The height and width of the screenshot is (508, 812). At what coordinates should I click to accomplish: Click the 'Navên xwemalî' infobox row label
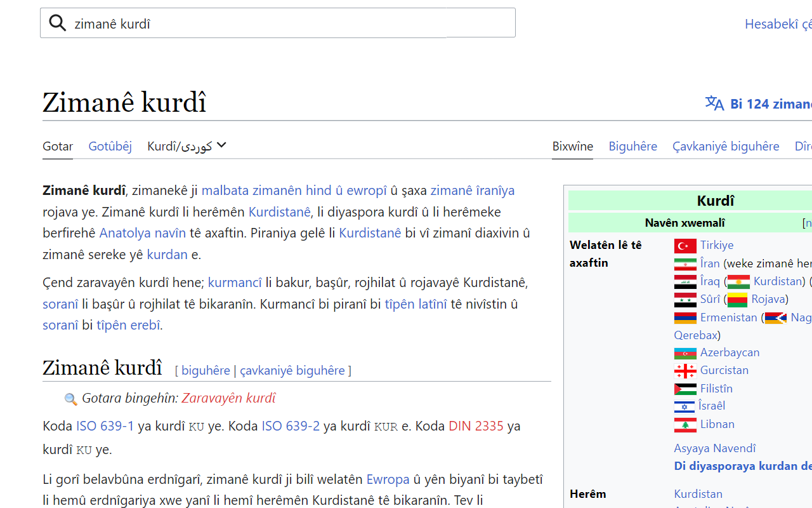tap(684, 223)
